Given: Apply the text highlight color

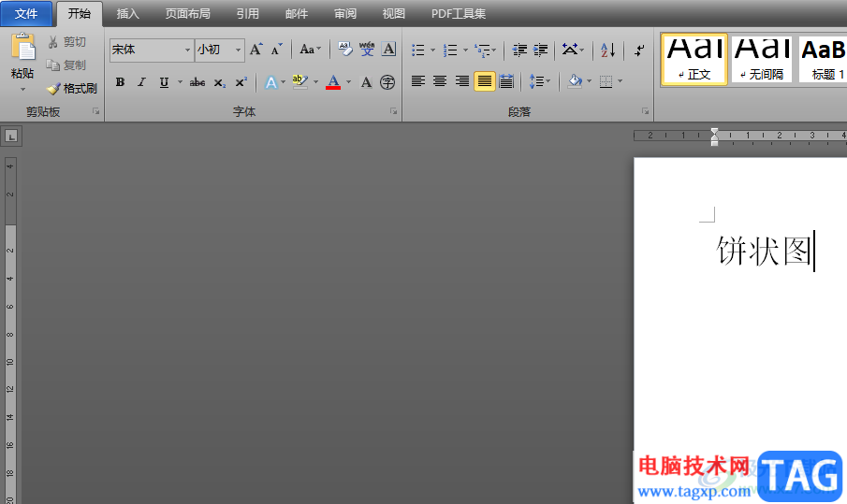Looking at the screenshot, I should pos(299,82).
